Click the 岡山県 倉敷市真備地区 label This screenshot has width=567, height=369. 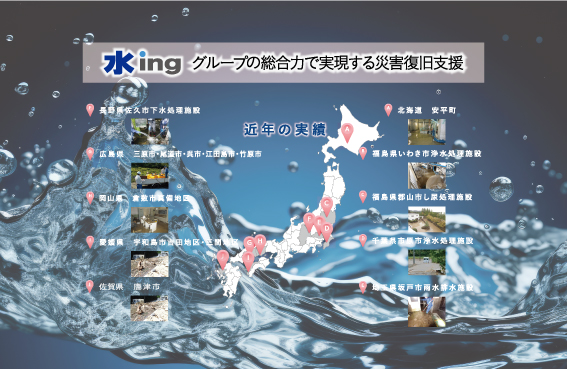[x=144, y=198]
